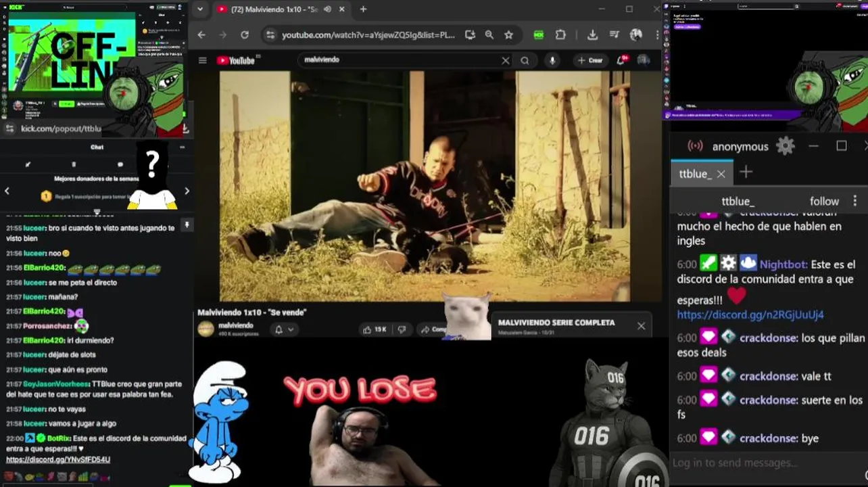Go forward in the YouTube browser window
Image resolution: width=868 pixels, height=487 pixels.
tap(223, 35)
